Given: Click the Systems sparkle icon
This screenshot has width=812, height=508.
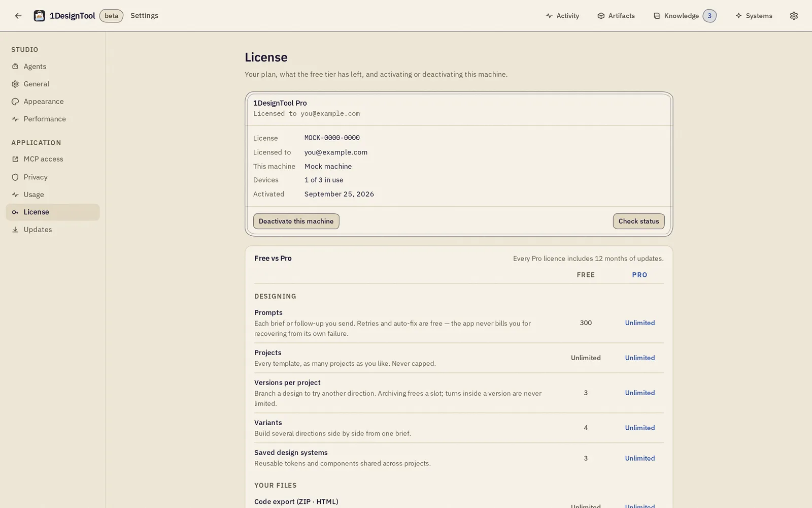Looking at the screenshot, I should (x=738, y=16).
